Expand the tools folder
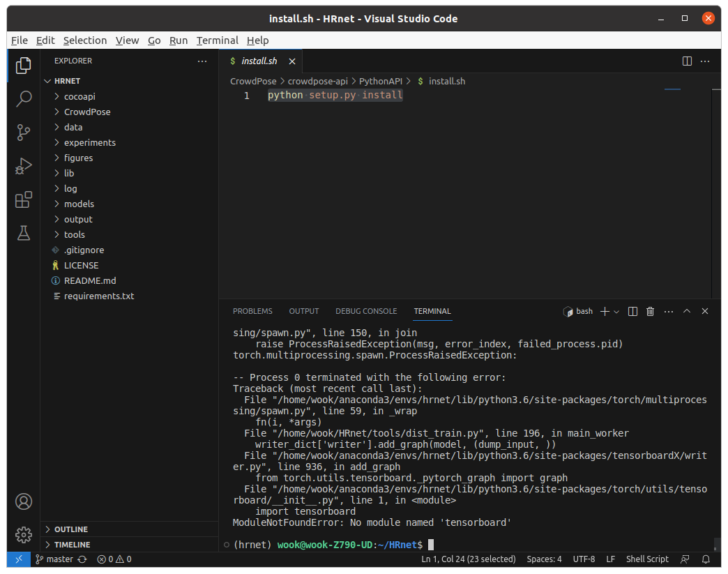Viewport: 728px width, 574px height. tap(129, 234)
